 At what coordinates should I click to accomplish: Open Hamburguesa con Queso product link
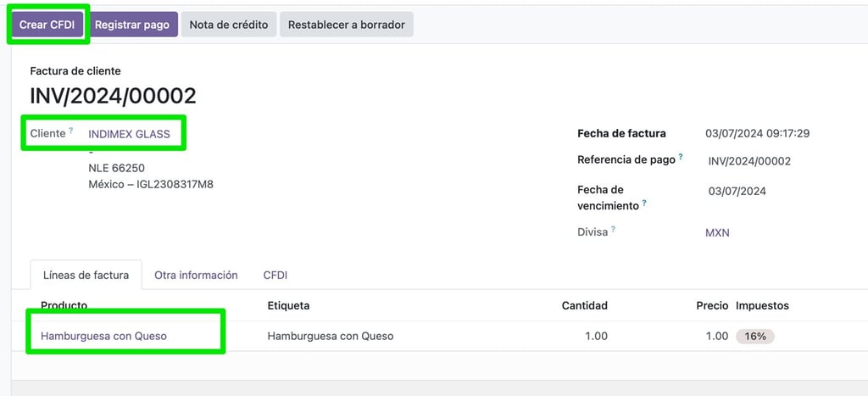tap(103, 336)
